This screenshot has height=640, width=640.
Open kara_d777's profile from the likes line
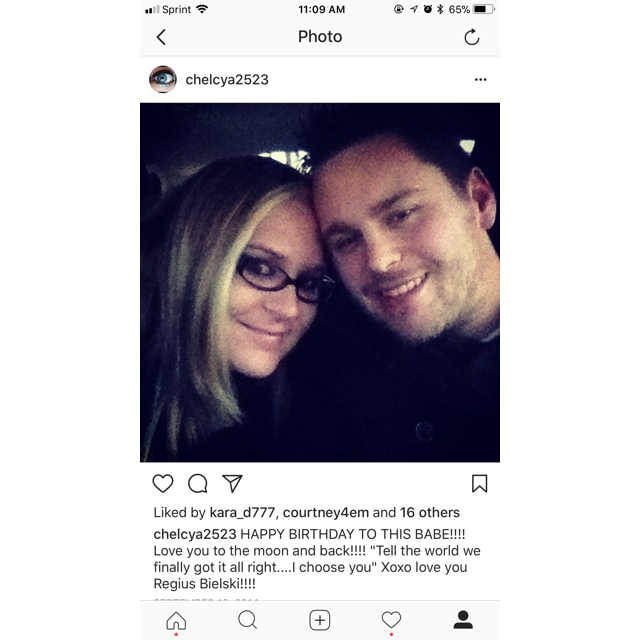[x=242, y=512]
